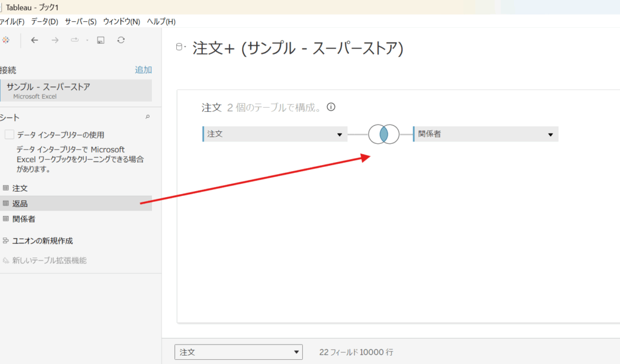Click the Tableau logo start page icon
Viewport: 620px width, 364px height.
pos(5,40)
